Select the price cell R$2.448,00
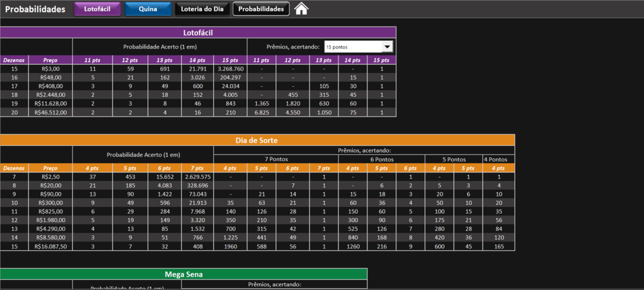Screen dimensions: 644x290 [x=51, y=95]
